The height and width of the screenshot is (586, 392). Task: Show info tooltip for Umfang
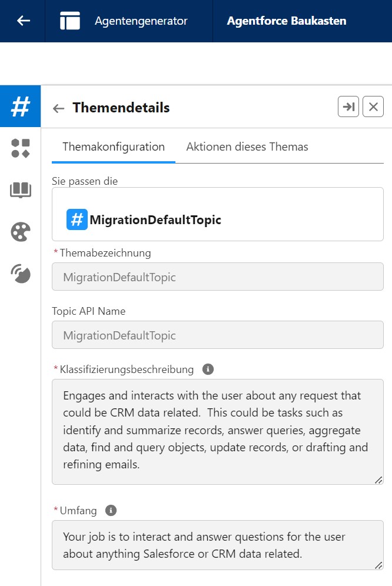[x=111, y=511]
